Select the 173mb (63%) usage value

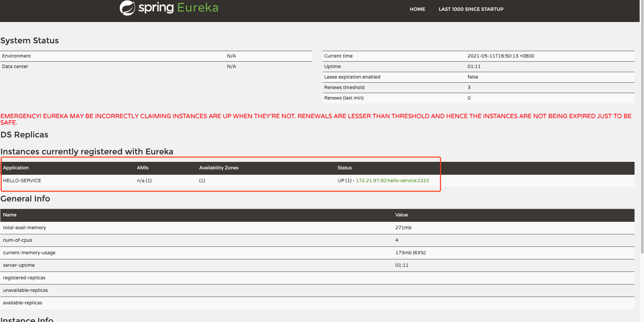click(410, 253)
